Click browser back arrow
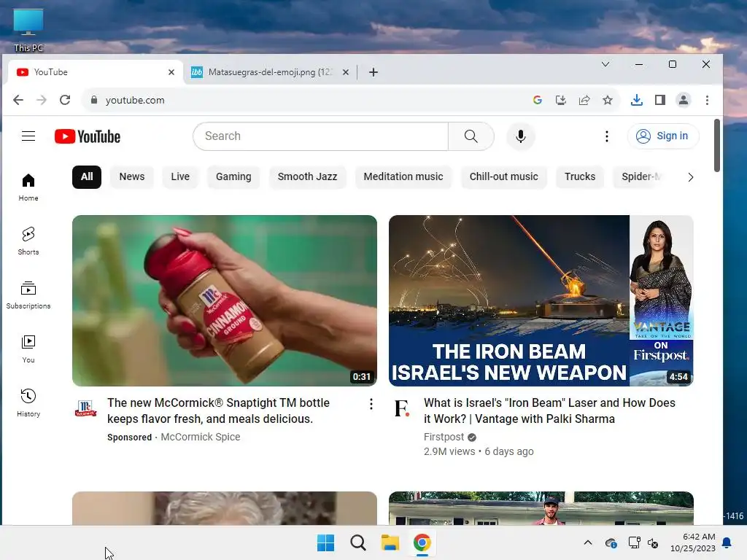The width and height of the screenshot is (747, 560). 18,100
